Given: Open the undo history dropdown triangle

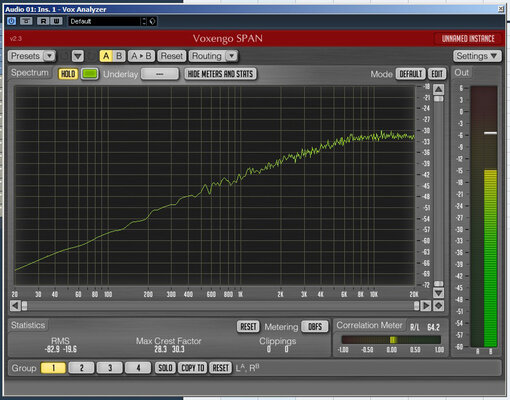Looking at the screenshot, I should [x=78, y=56].
